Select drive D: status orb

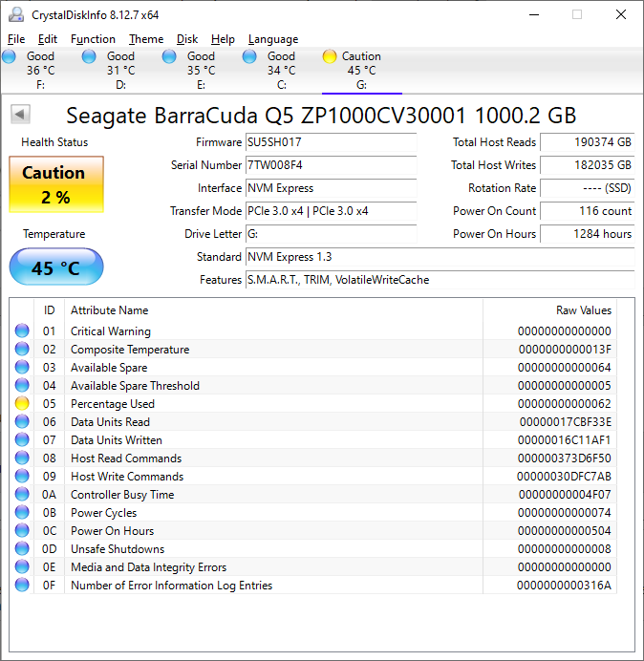click(89, 56)
